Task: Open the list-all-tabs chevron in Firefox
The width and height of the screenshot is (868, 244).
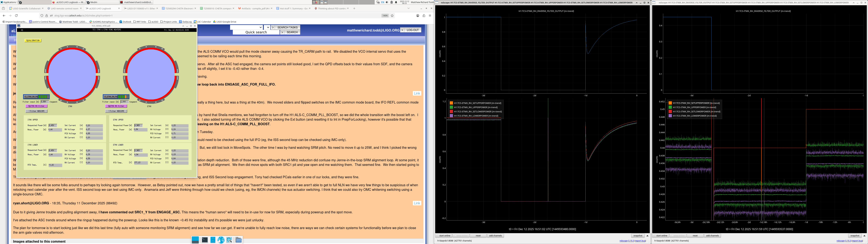Action: [x=408, y=8]
